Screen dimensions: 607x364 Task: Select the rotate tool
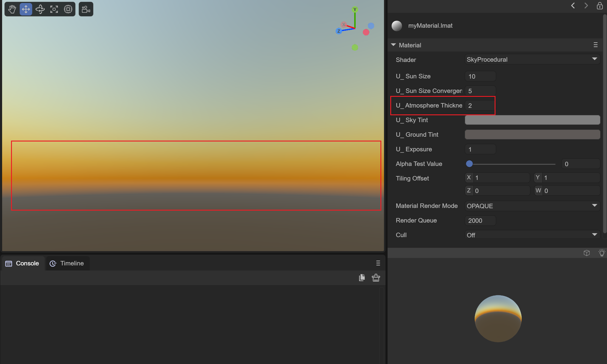(x=40, y=9)
